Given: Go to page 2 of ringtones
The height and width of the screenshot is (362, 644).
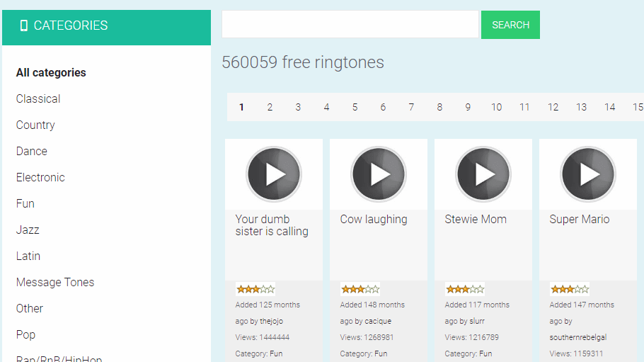Looking at the screenshot, I should pos(270,108).
